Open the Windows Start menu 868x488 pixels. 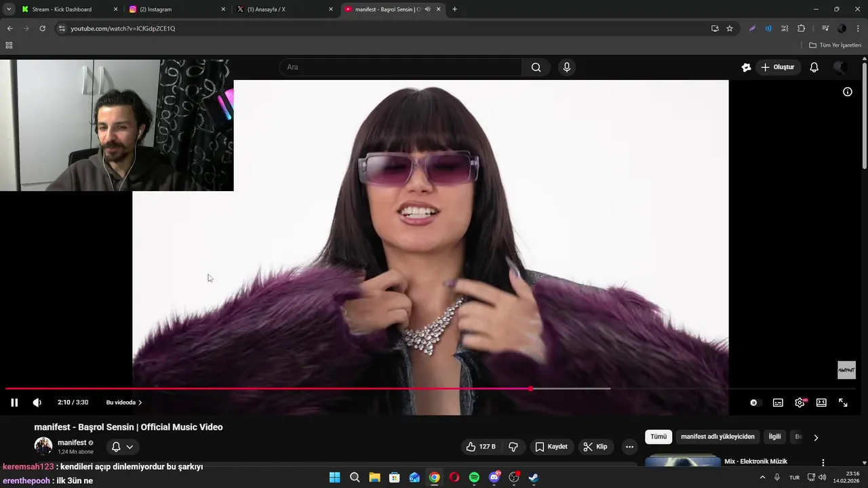(x=334, y=477)
